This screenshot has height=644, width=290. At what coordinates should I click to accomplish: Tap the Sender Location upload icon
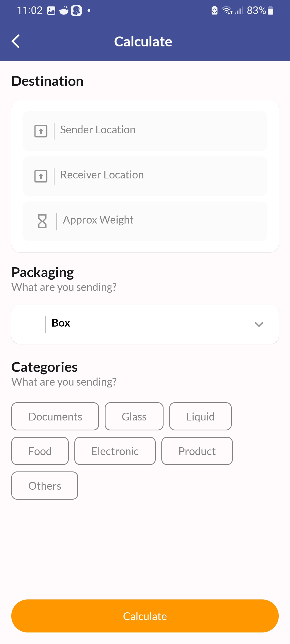41,131
